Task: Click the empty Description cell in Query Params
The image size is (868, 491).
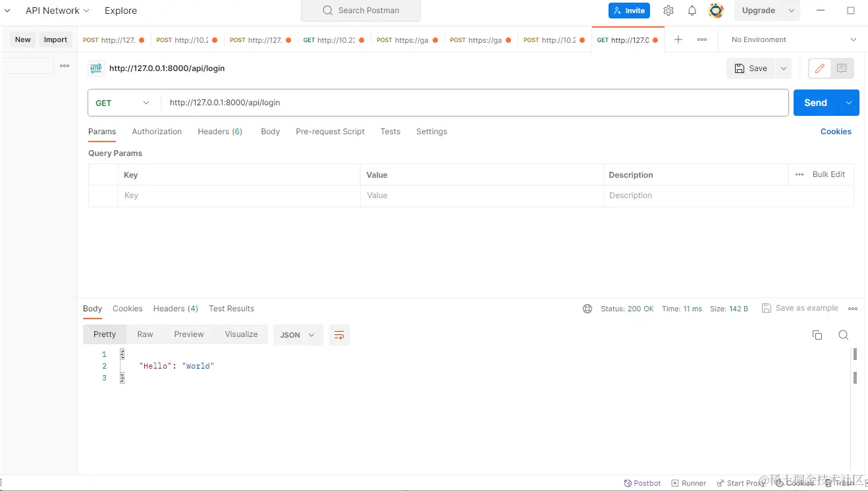Action: [x=728, y=195]
